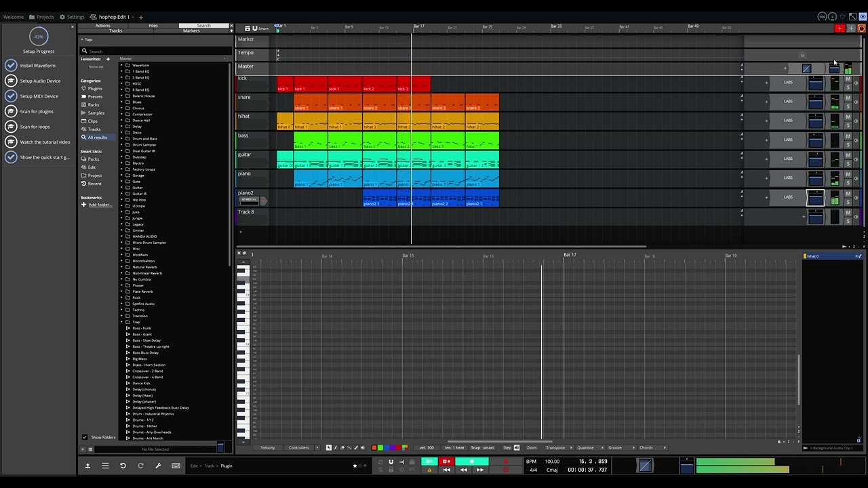Open the Markers tab in browser
Image resolution: width=868 pixels, height=488 pixels.
pos(191,30)
